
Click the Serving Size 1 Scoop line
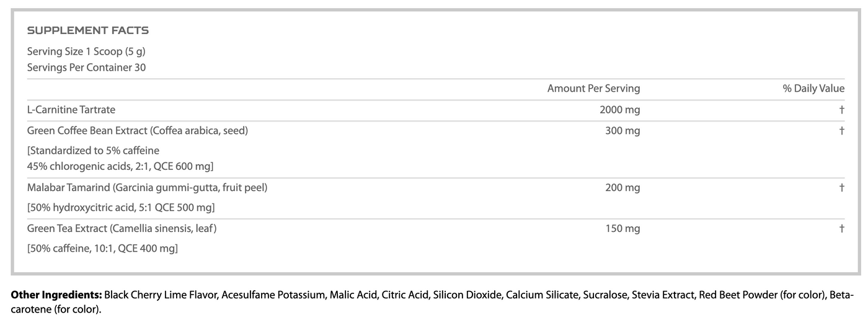click(x=86, y=51)
